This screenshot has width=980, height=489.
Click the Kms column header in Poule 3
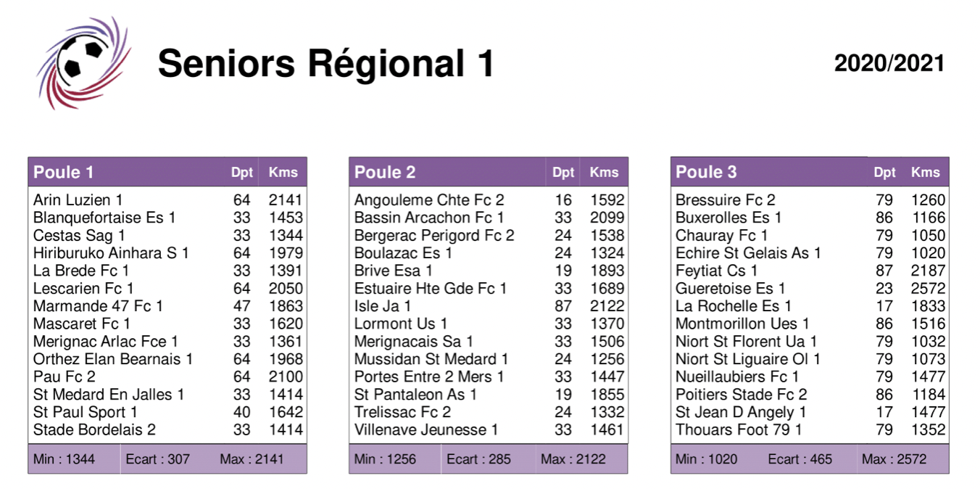[x=925, y=172]
